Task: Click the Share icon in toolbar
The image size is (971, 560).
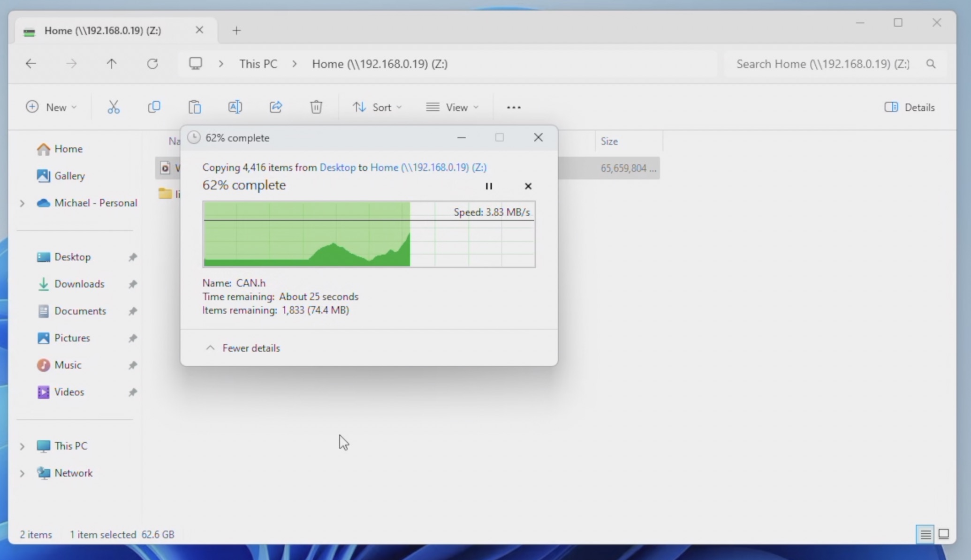Action: tap(276, 107)
